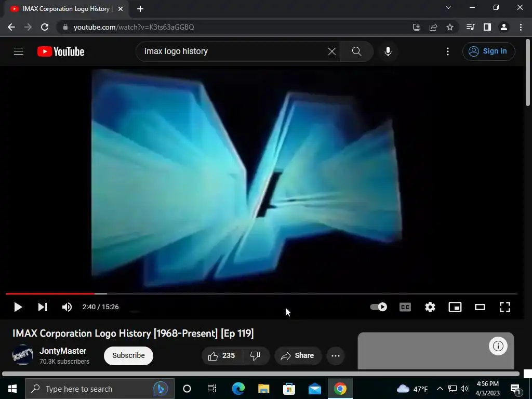Go forward in browser
Viewport: 532px width, 399px height.
tap(28, 27)
